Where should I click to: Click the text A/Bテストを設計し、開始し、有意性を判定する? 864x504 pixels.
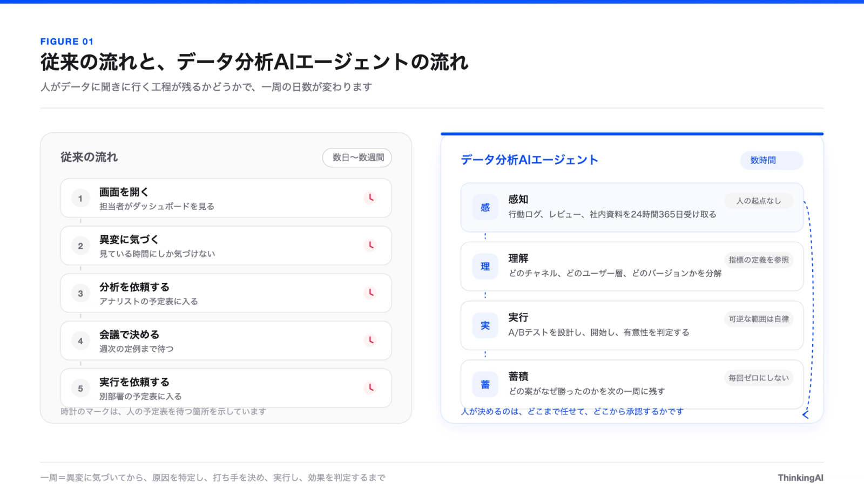click(x=599, y=333)
